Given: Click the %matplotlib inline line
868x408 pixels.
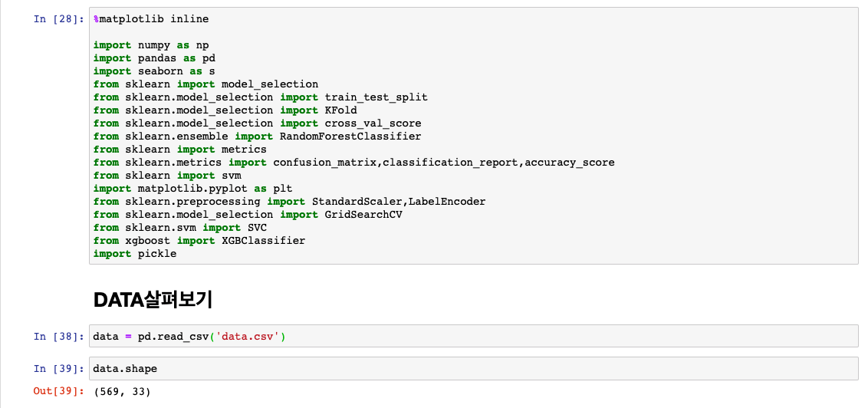Looking at the screenshot, I should [x=151, y=19].
